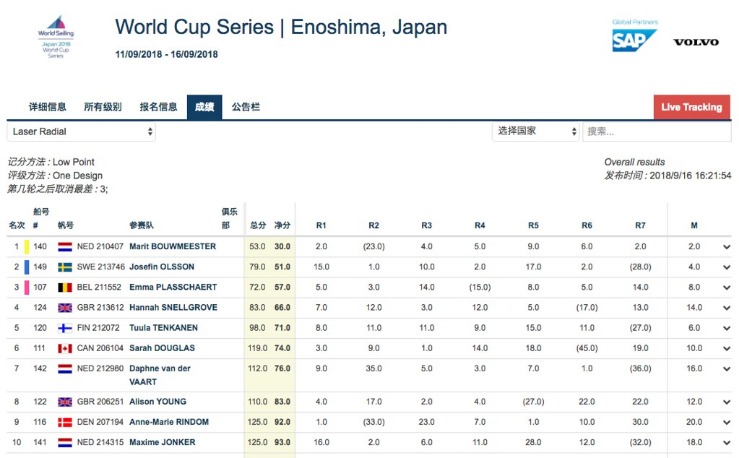This screenshot has height=458, width=739.
Task: Open the 所有级别 tab
Action: pos(103,107)
